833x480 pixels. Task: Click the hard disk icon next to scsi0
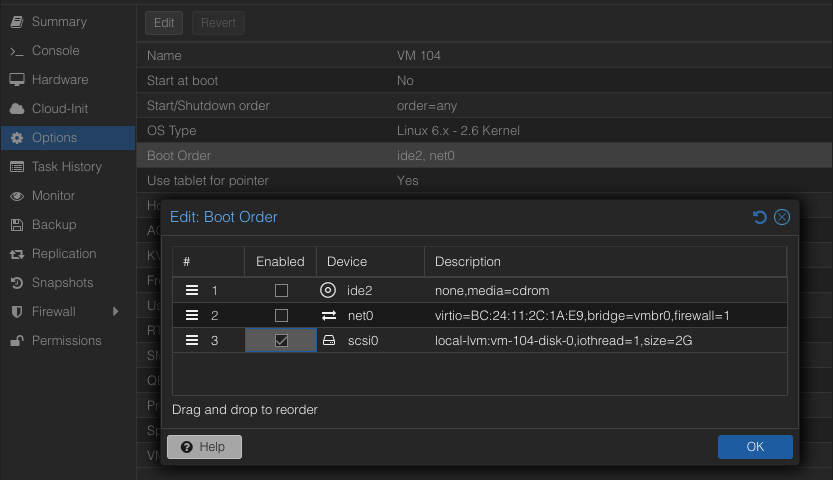tap(328, 340)
